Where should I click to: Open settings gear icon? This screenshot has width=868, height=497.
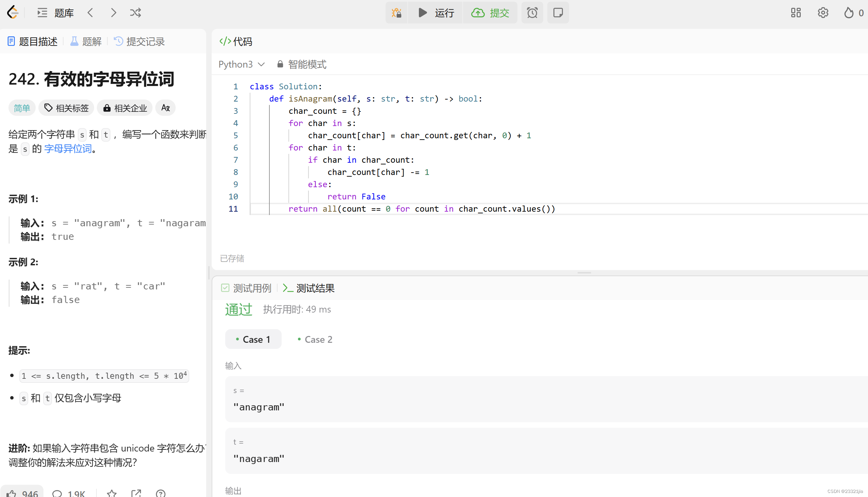(x=823, y=13)
